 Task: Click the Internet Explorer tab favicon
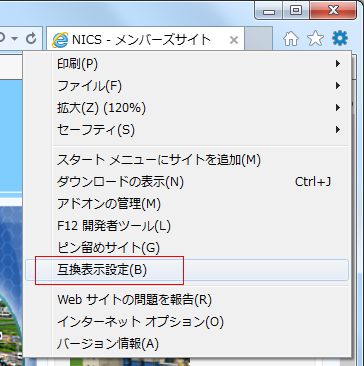coord(60,40)
